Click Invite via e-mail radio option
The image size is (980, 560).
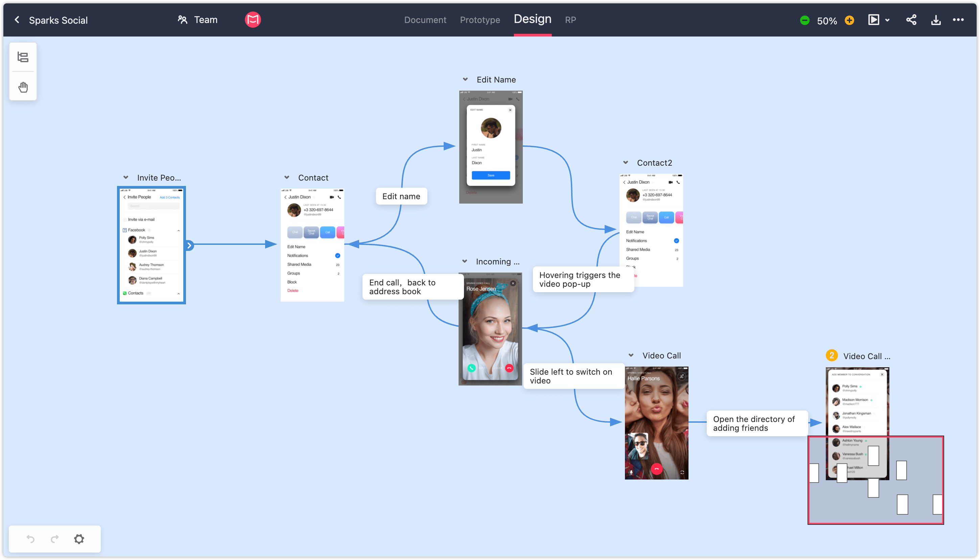[125, 219]
